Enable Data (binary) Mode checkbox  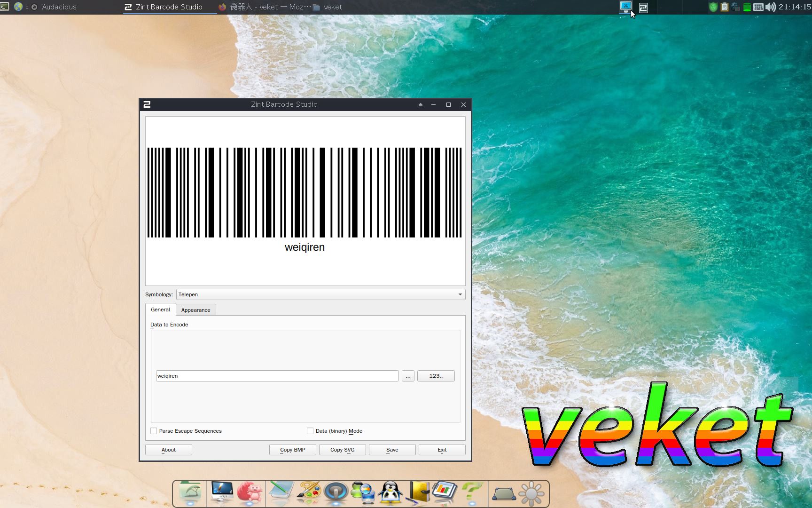[310, 431]
